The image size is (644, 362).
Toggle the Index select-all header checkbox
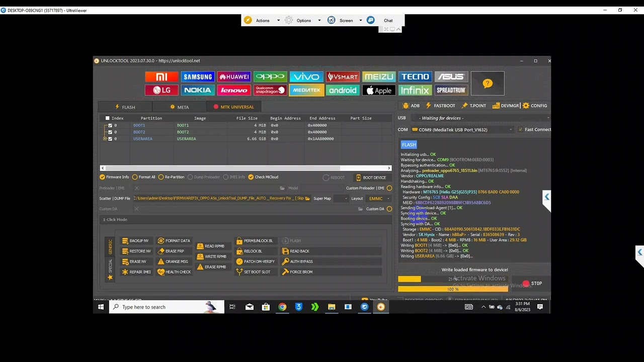107,118
